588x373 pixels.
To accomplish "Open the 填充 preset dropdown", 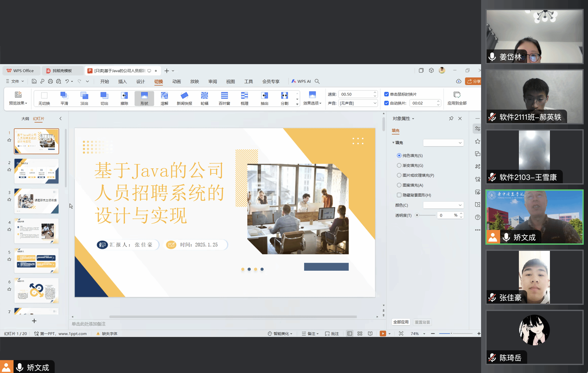I will (443, 143).
